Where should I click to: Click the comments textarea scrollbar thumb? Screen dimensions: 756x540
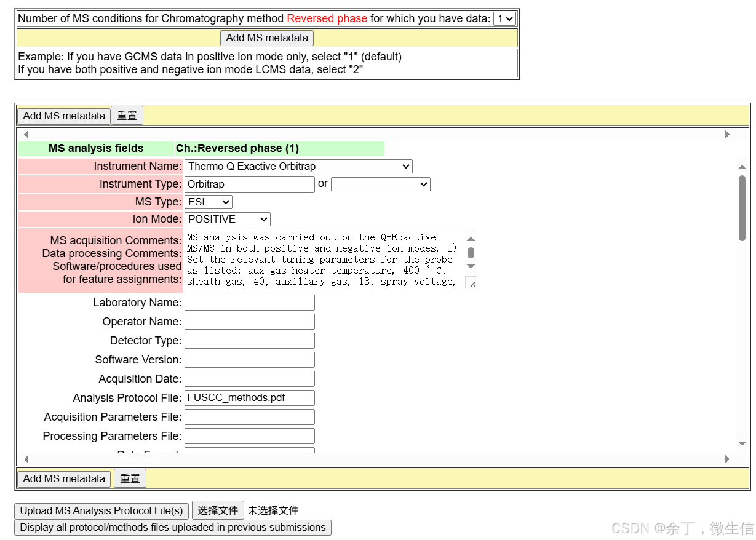[471, 253]
